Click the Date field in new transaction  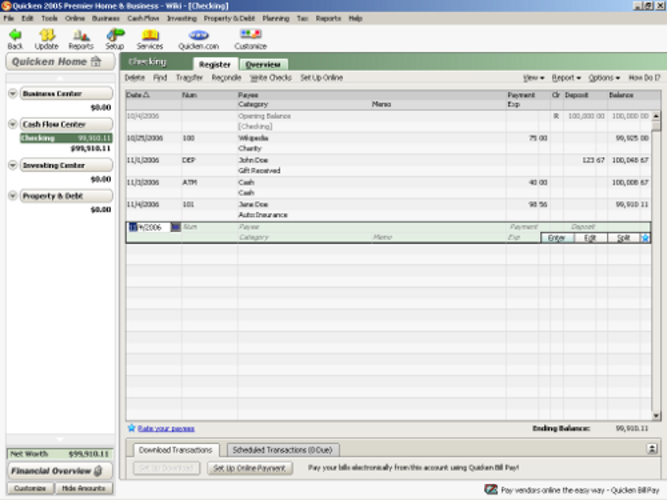coord(149,227)
